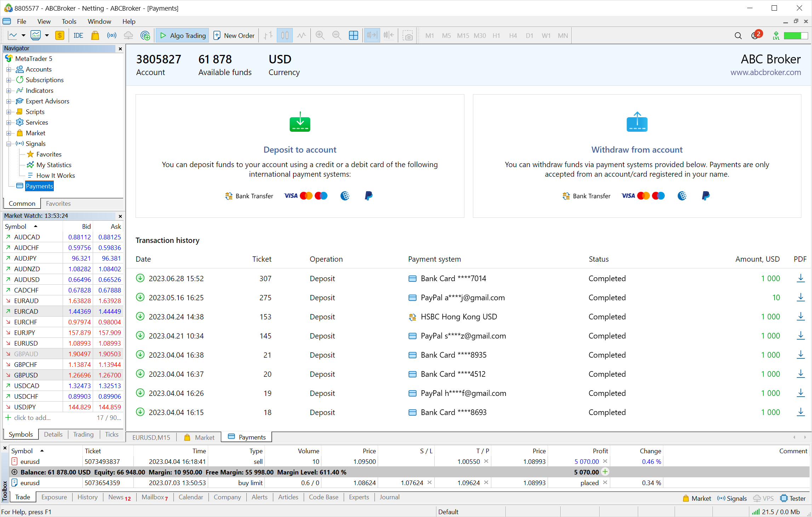The image size is (812, 517).
Task: Expand the Indicators tree item
Action: [x=8, y=91]
